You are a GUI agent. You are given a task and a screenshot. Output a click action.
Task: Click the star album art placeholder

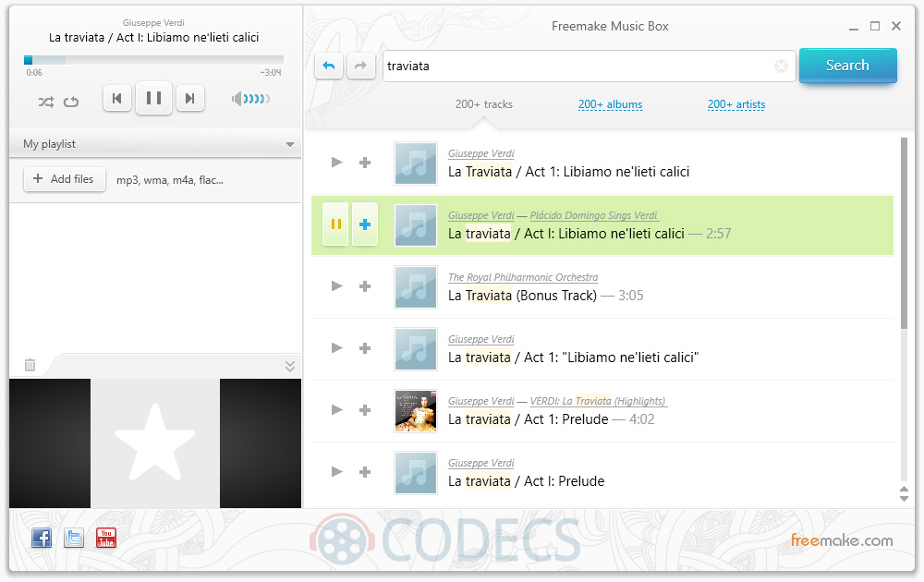155,443
